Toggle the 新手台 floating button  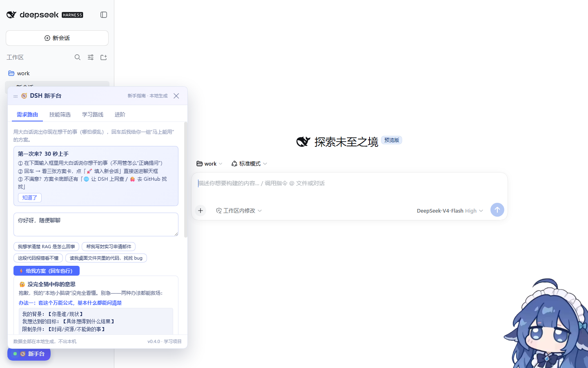[29, 354]
